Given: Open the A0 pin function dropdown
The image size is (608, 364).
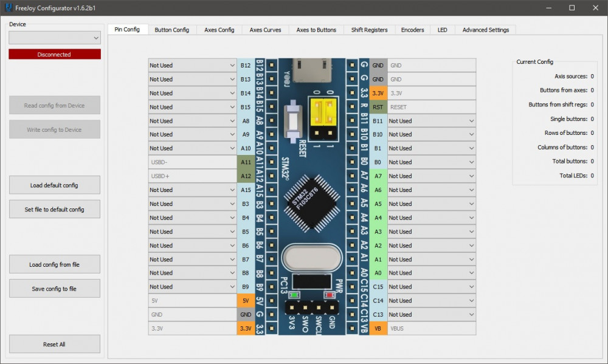Looking at the screenshot, I should coord(432,273).
